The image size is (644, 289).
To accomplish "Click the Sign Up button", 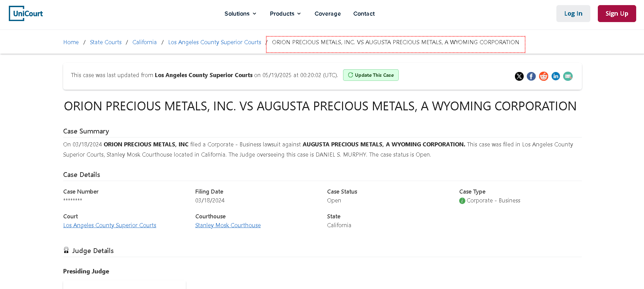I will [617, 14].
